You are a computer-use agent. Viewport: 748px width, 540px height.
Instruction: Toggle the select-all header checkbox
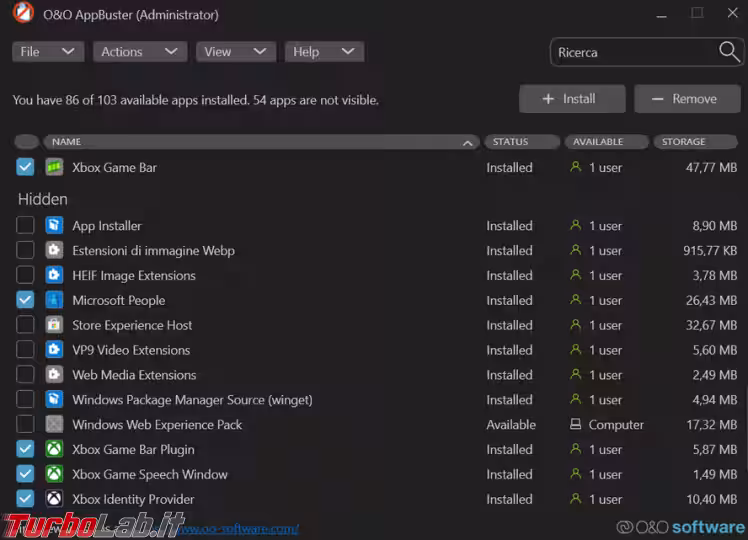(27, 142)
